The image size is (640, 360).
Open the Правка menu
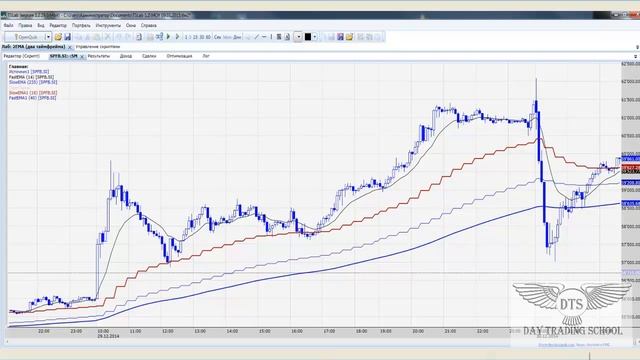click(x=25, y=25)
